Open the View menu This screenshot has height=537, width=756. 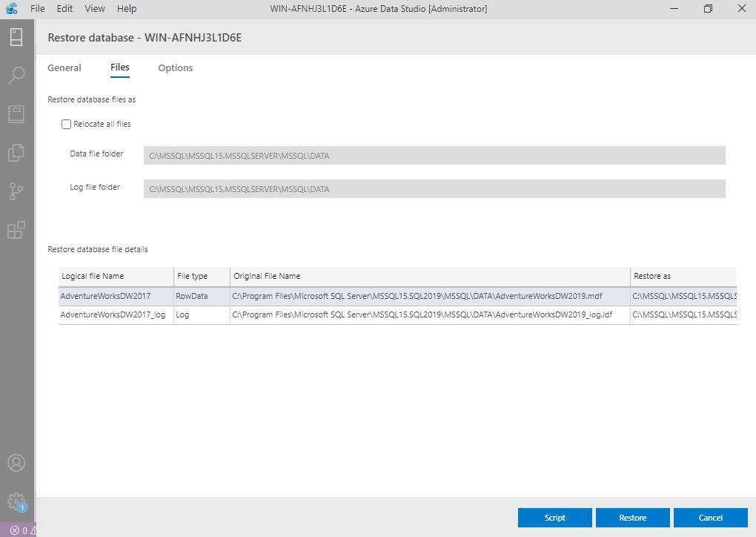(95, 9)
